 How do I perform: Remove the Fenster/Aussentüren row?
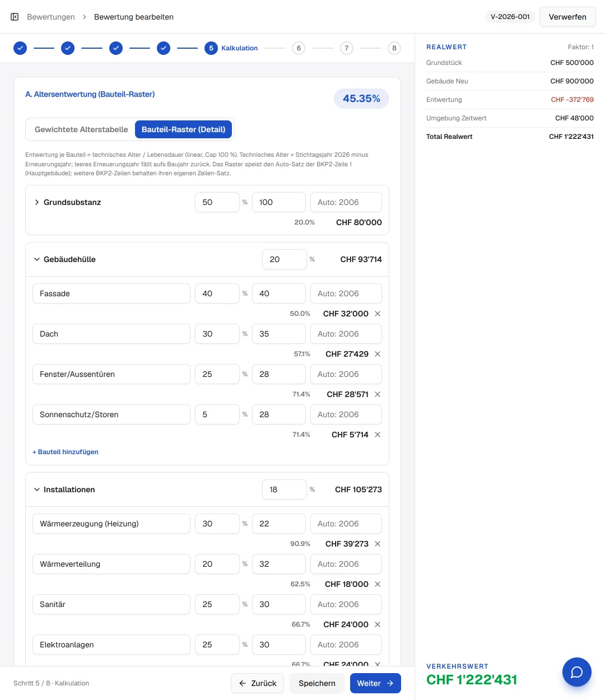click(378, 394)
